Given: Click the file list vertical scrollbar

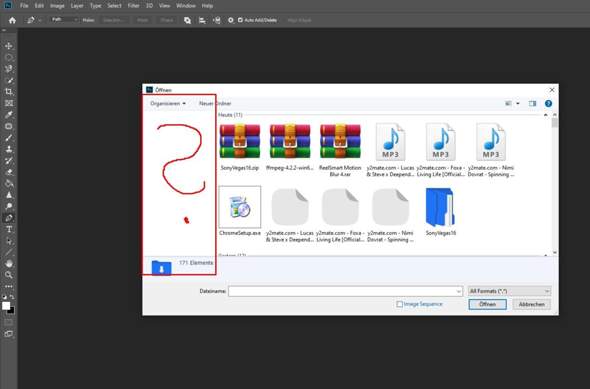Looking at the screenshot, I should [x=555, y=184].
